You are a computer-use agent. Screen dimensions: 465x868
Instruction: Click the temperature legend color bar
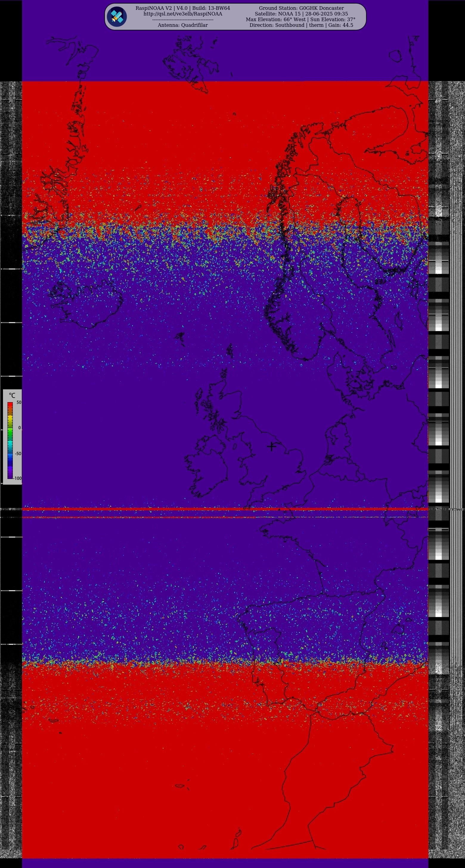[x=10, y=440]
